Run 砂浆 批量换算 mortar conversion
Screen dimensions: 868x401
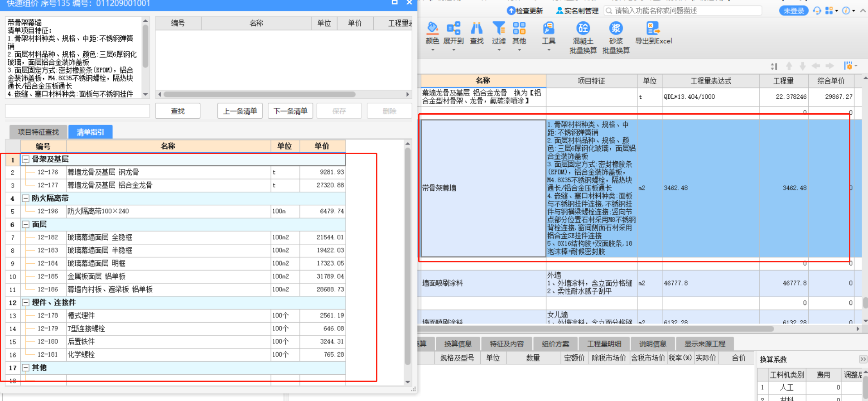click(616, 38)
